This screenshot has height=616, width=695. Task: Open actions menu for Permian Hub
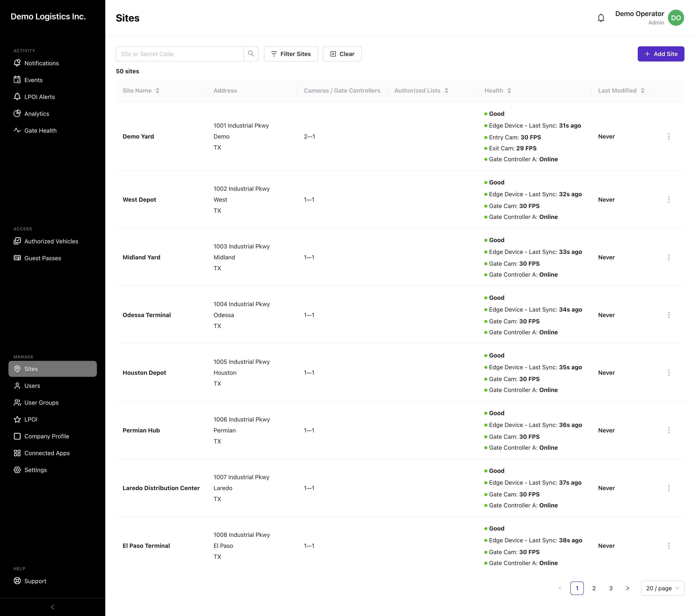point(668,430)
